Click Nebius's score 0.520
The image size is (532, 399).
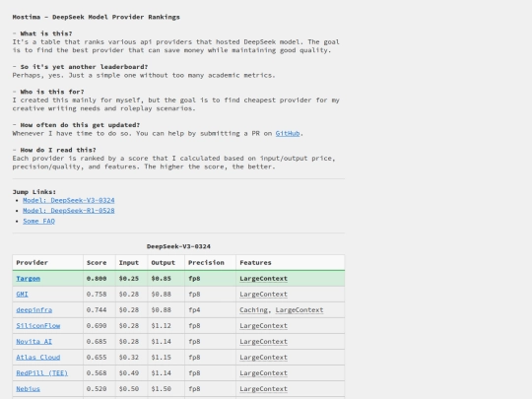[x=97, y=389]
